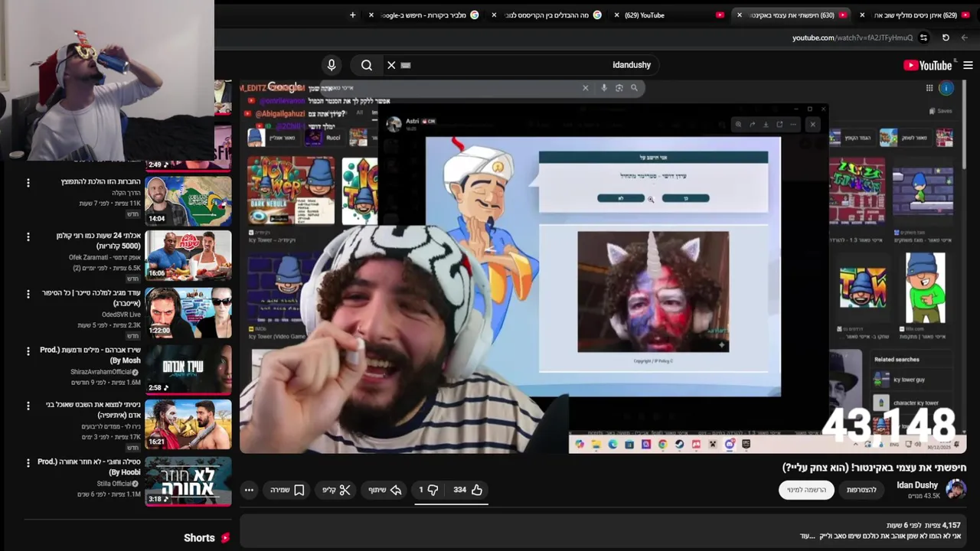Image resolution: width=980 pixels, height=551 pixels.
Task: Select the active '(630) חיפשתי את עצמי' tab
Action: [x=792, y=15]
